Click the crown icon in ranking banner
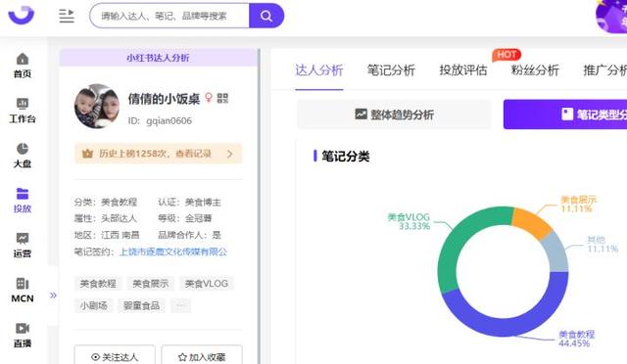Image resolution: width=627 pixels, height=364 pixels. tap(87, 154)
